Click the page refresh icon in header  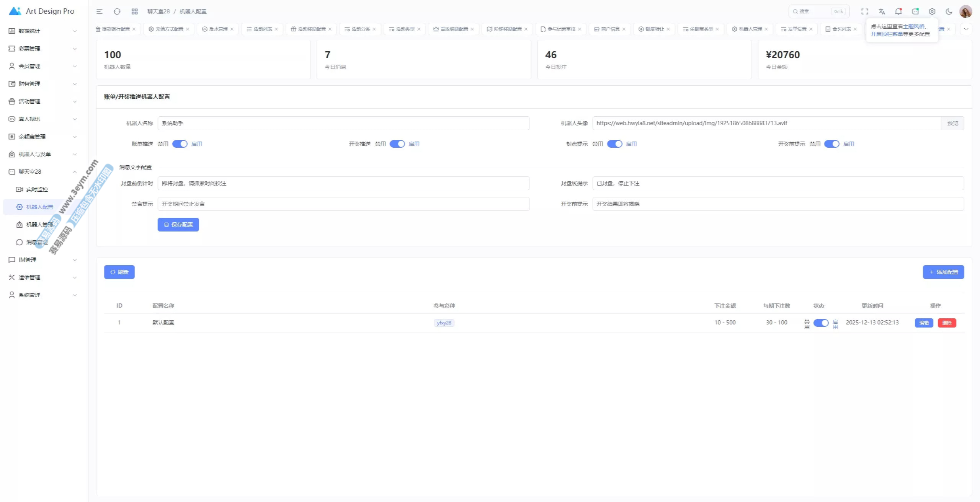(117, 11)
